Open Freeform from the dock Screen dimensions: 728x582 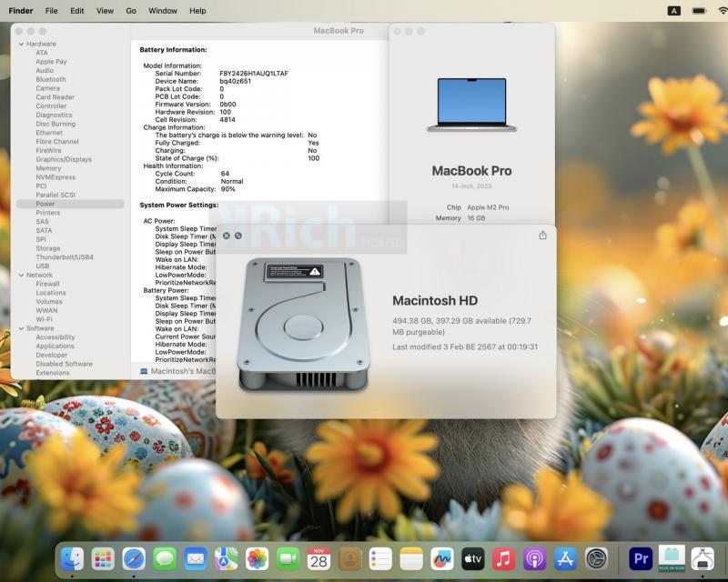tap(441, 558)
